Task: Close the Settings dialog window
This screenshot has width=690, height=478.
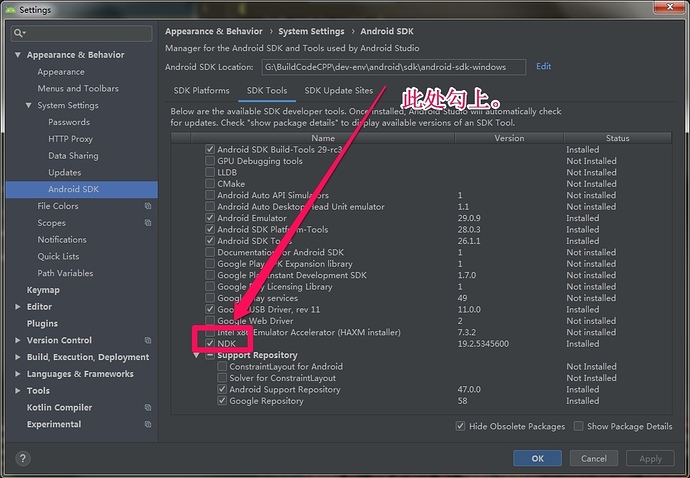Action: point(669,6)
